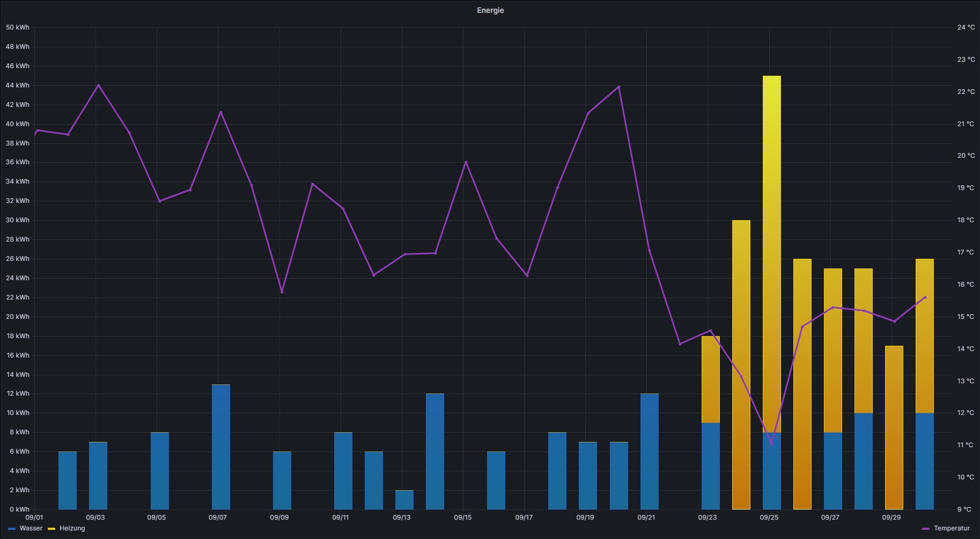The image size is (980, 539).
Task: Click the blue Wasser bar on 09/07
Action: 220,447
